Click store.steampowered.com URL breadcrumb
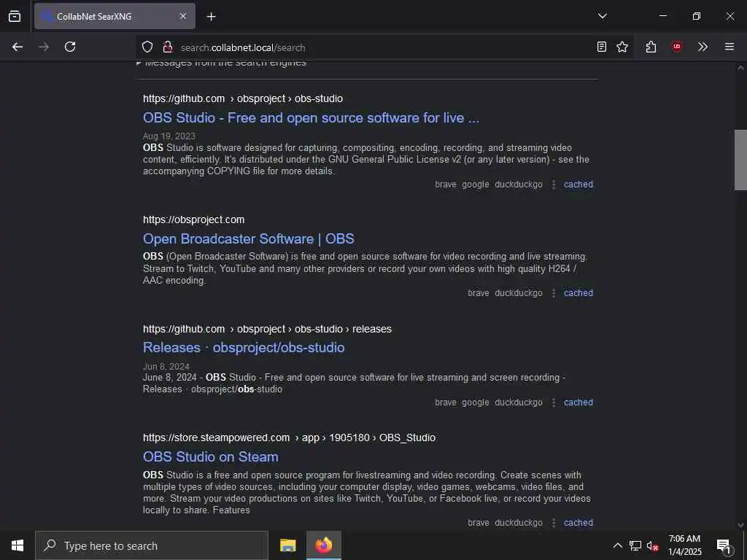 (289, 437)
